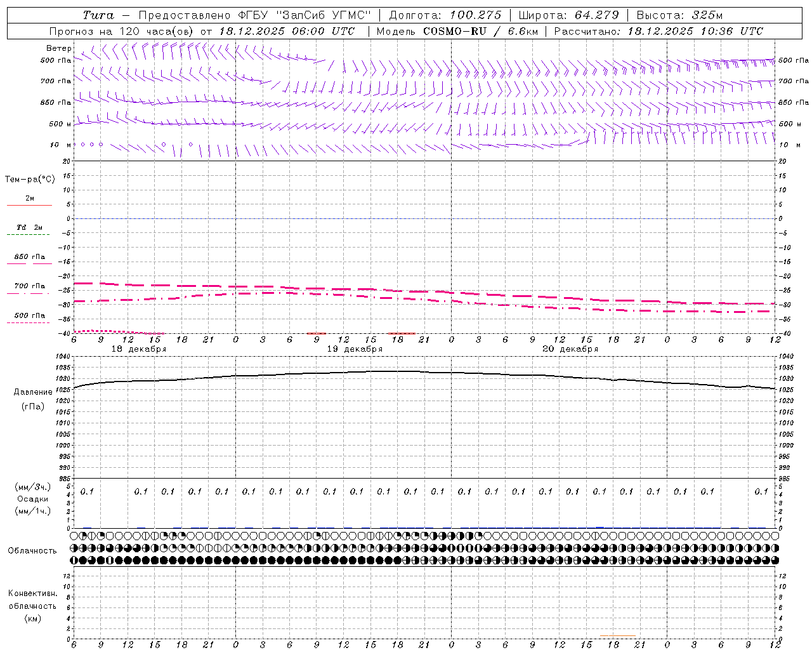Click the blue dashed zero-degree line
Viewport: 812px width, 650px height.
point(424,218)
